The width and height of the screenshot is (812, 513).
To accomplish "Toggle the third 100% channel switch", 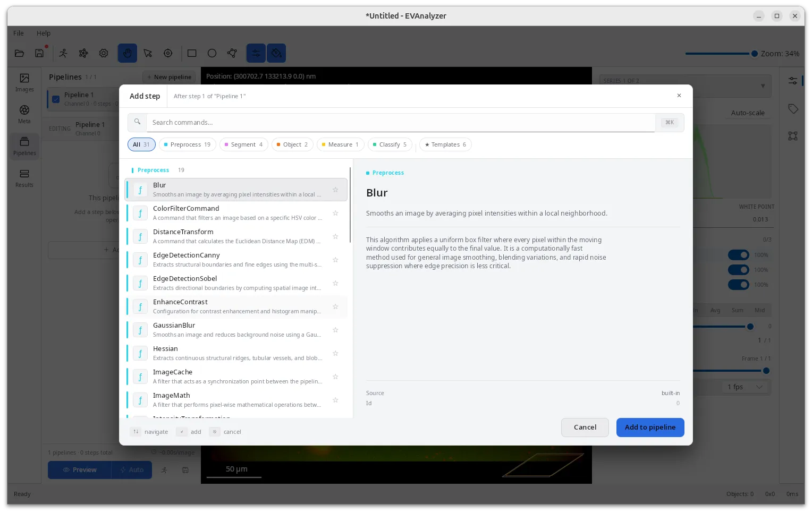I will tap(739, 285).
